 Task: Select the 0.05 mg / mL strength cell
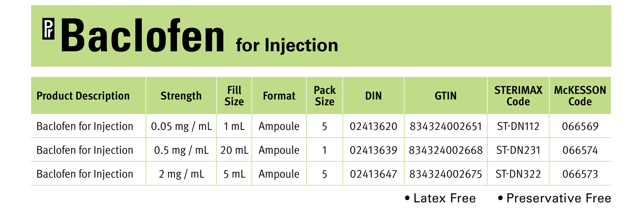pyautogui.click(x=181, y=126)
